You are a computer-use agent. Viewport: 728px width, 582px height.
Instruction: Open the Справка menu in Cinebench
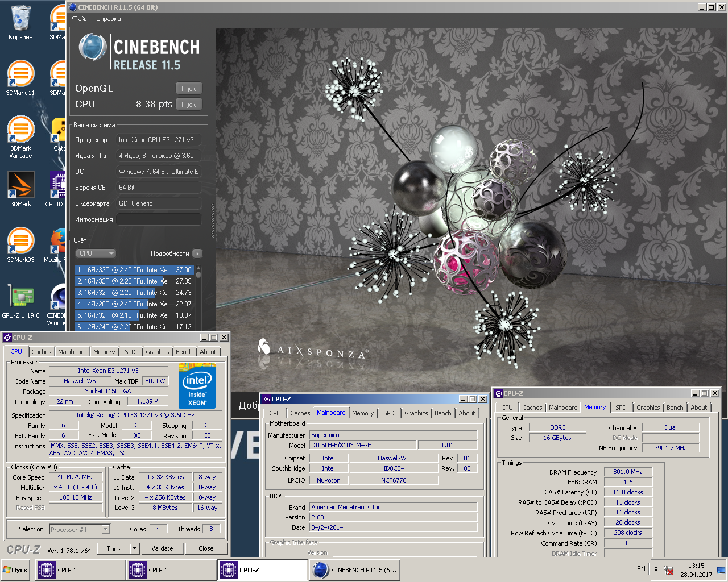click(108, 19)
